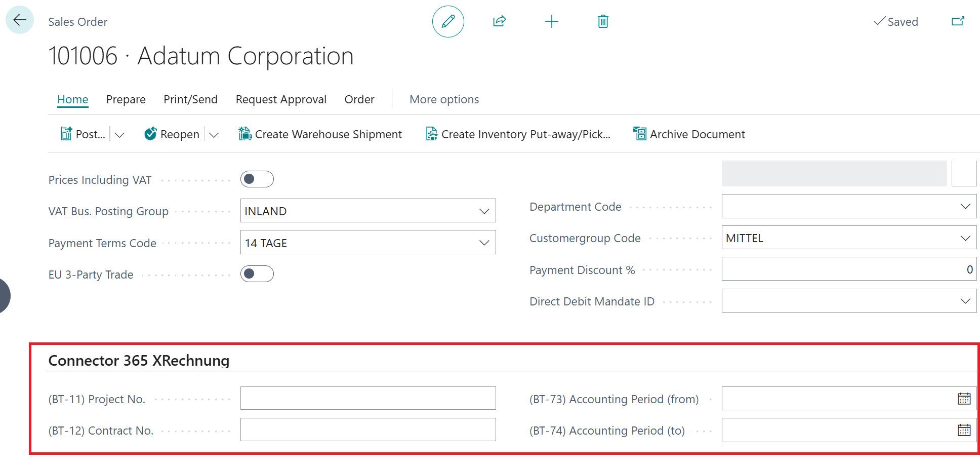Open Direct Debit Mandate ID dropdown
980x467 pixels.
[965, 301]
